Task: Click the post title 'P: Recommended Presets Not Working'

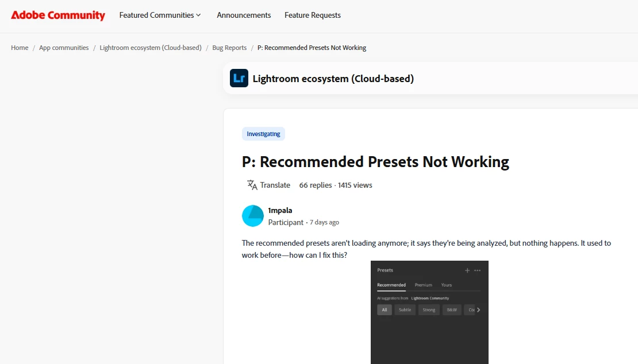Action: tap(375, 162)
